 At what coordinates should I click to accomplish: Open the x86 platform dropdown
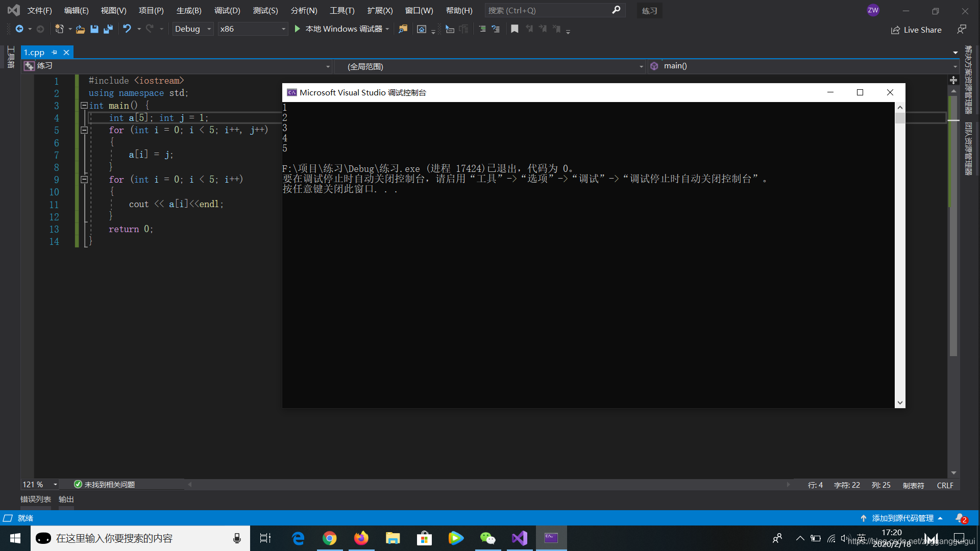point(253,29)
